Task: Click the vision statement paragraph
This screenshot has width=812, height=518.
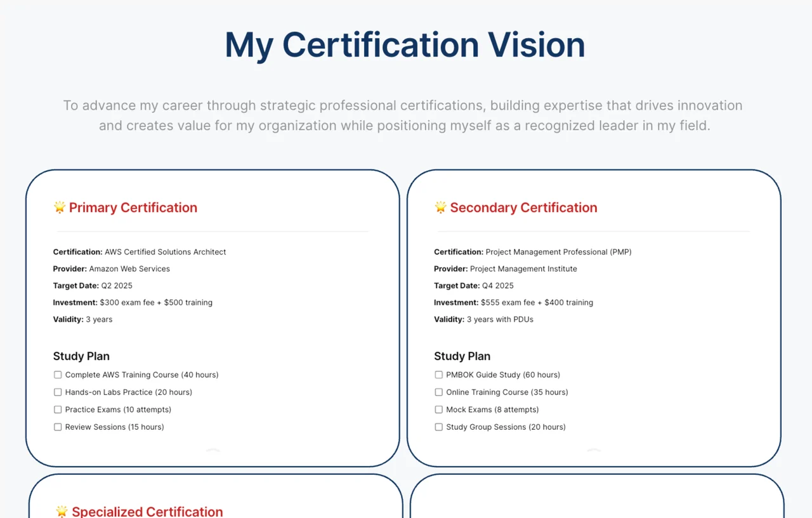Action: coord(403,116)
